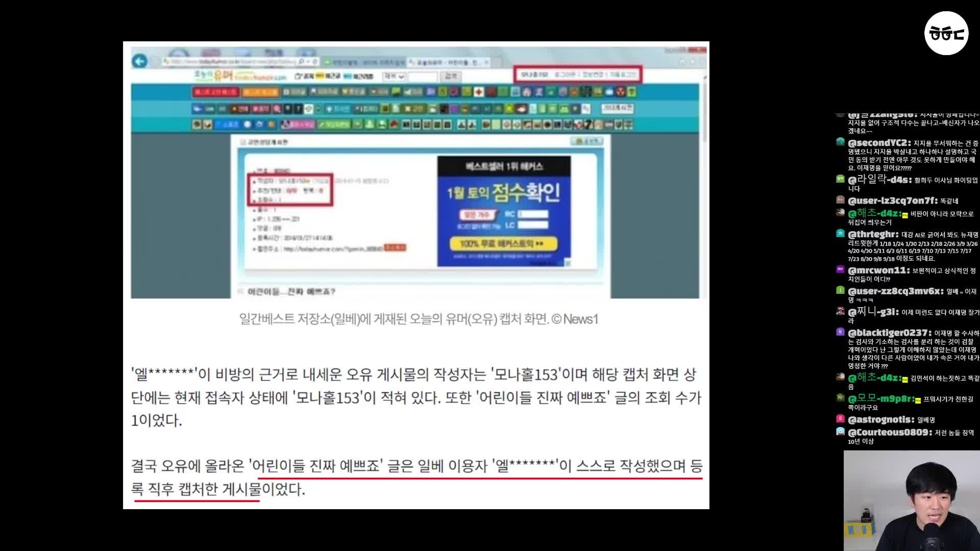The height and width of the screenshot is (551, 980).
Task: Click the streamer webcam video
Action: click(x=912, y=500)
